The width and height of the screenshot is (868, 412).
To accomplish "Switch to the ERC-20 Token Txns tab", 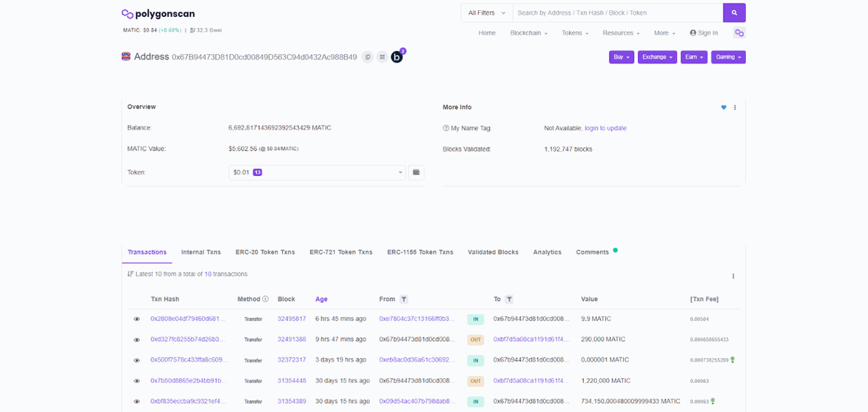I will (x=265, y=252).
